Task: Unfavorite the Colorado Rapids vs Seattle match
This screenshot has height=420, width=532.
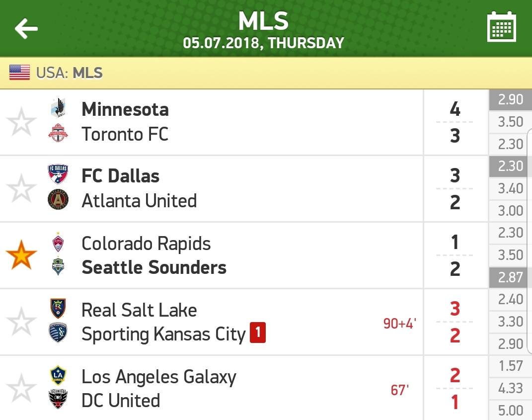Action: pyautogui.click(x=21, y=255)
